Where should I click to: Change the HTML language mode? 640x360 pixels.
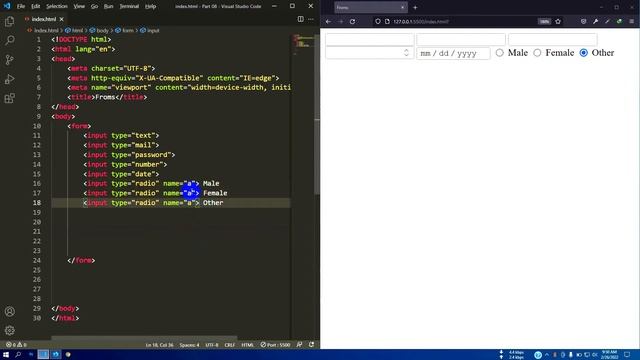[x=247, y=345]
